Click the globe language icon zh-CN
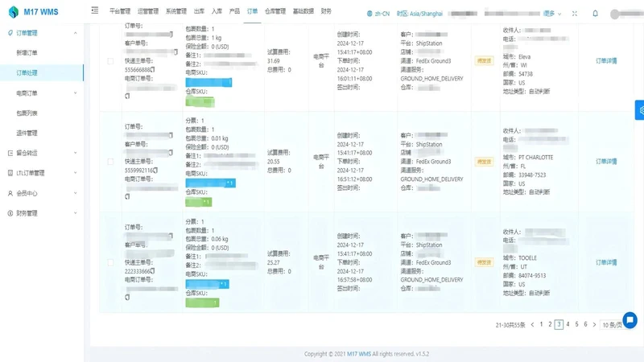The image size is (644, 362). point(378,14)
